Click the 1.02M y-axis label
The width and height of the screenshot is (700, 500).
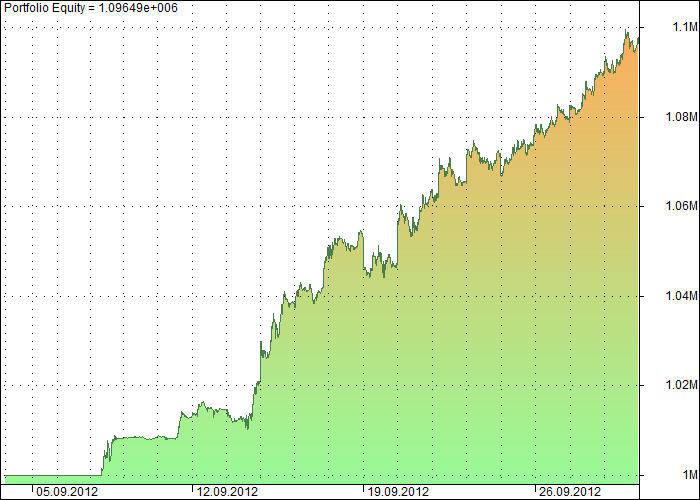[681, 385]
